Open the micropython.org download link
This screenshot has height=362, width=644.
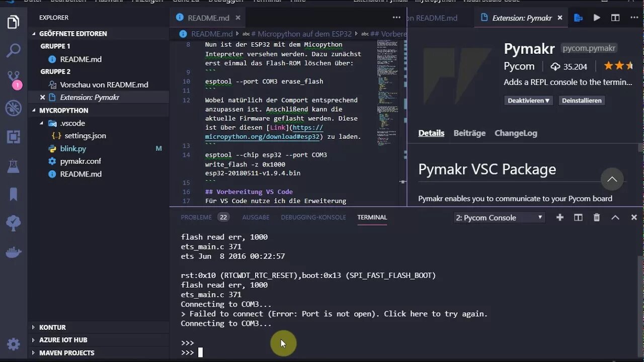263,132
